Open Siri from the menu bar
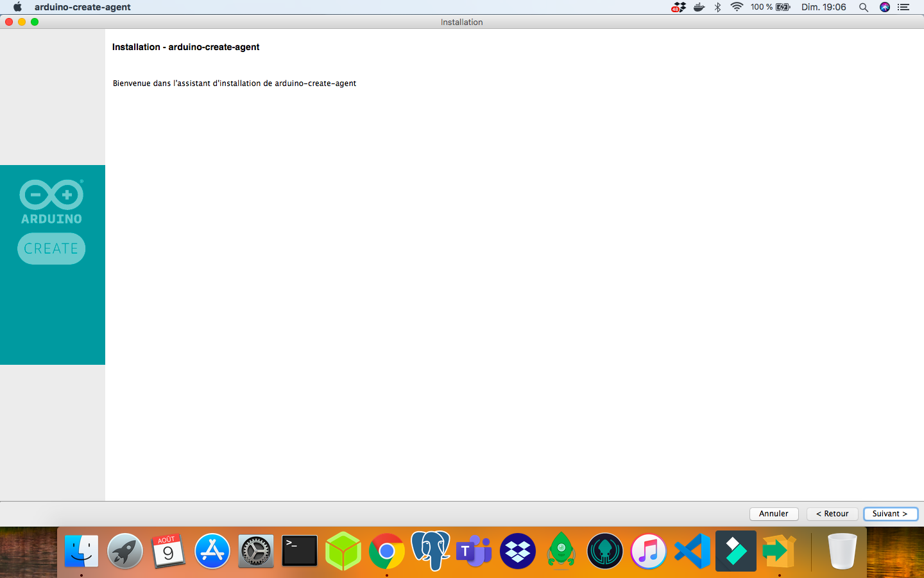Image resolution: width=924 pixels, height=578 pixels. point(885,7)
